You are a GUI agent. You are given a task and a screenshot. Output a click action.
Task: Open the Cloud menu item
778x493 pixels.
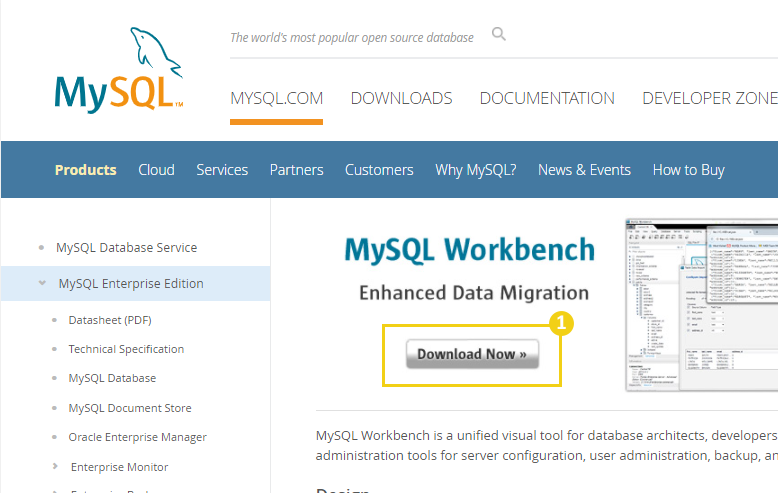tap(156, 170)
